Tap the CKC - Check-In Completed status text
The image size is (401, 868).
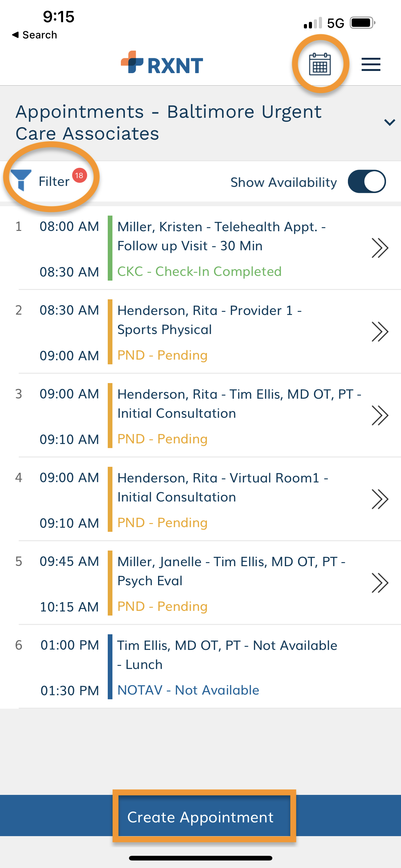(x=199, y=271)
